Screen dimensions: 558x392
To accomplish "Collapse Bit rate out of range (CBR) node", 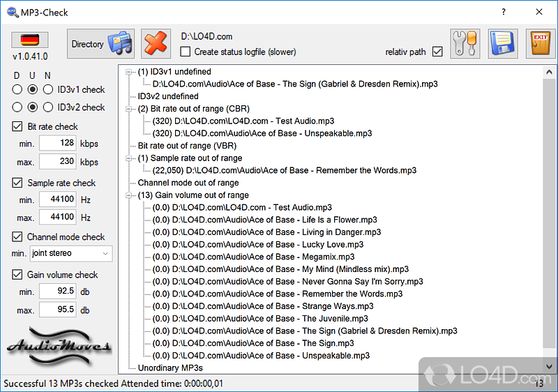I will coord(128,109).
